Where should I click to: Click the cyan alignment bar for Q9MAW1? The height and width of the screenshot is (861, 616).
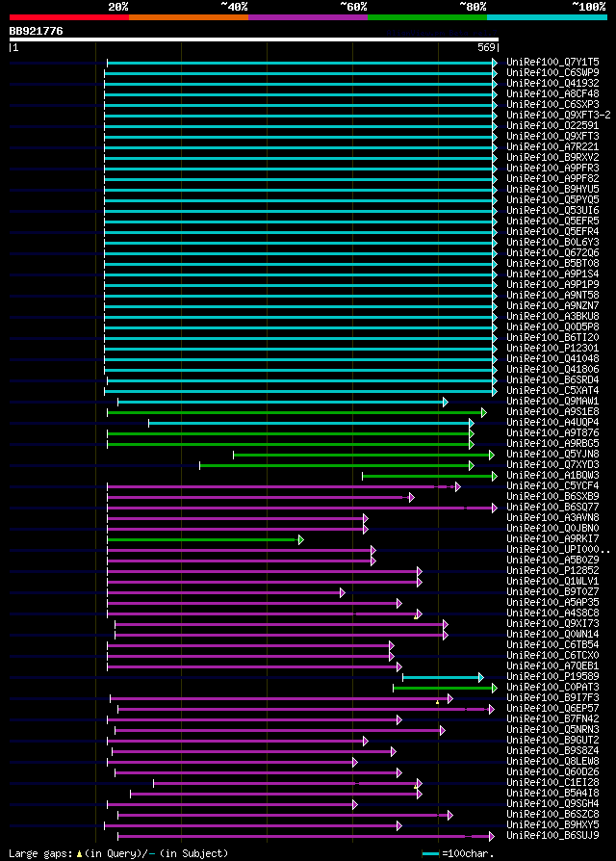point(282,403)
